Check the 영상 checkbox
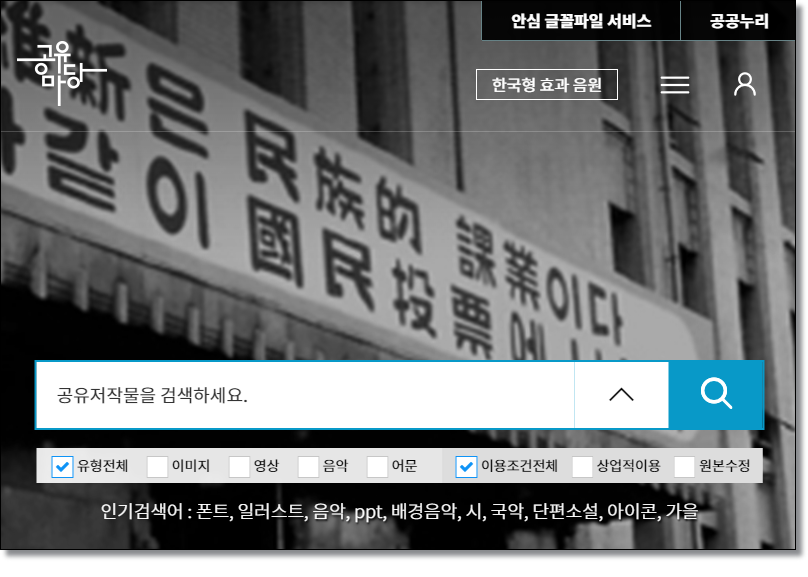 coord(239,467)
